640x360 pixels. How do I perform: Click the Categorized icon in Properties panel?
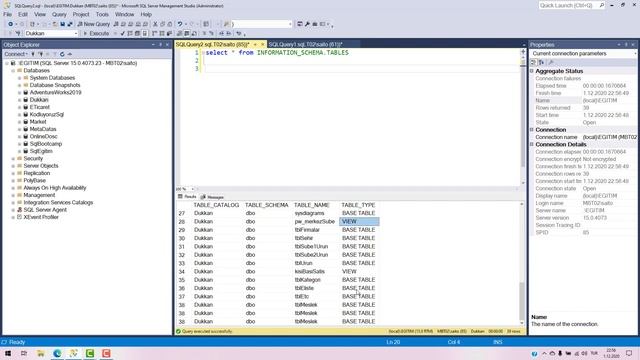coord(533,62)
